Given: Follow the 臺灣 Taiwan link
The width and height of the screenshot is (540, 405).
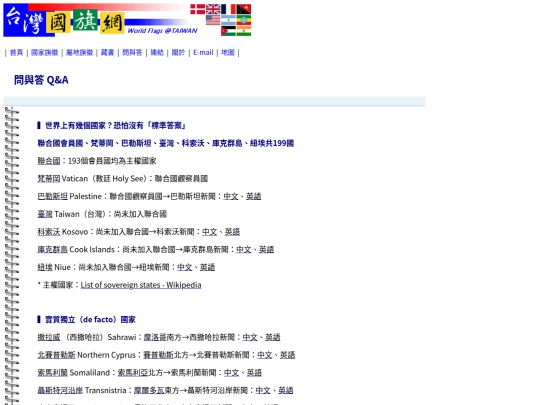Looking at the screenshot, I should 45,214.
